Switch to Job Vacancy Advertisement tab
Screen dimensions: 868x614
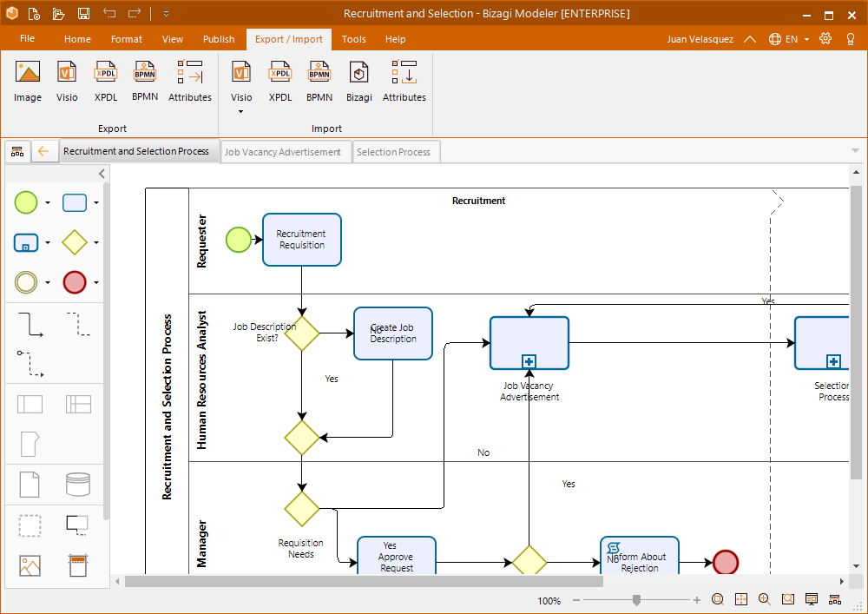click(283, 152)
